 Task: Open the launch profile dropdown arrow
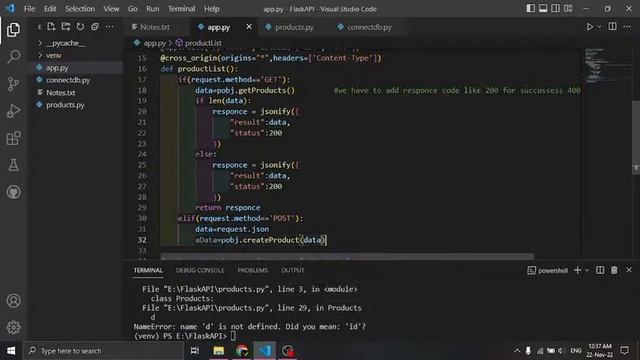[587, 270]
